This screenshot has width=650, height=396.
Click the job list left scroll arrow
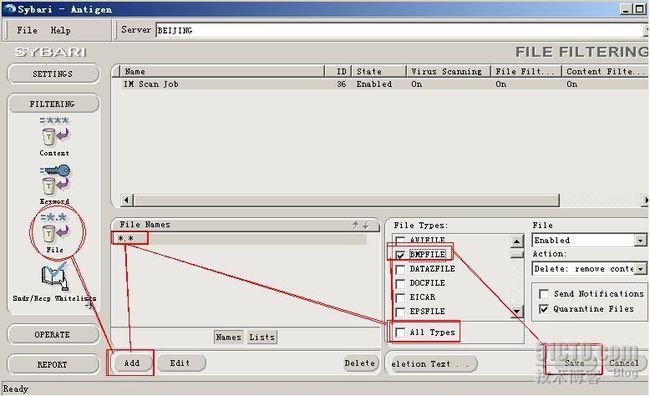[127, 200]
